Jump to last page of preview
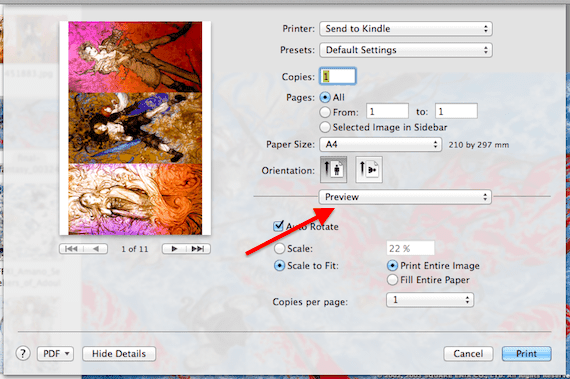 click(x=198, y=249)
